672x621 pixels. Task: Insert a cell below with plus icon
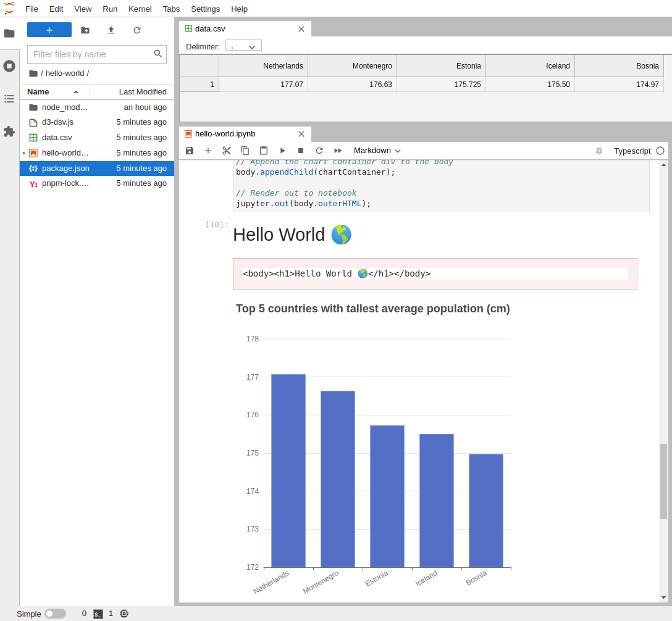point(208,151)
